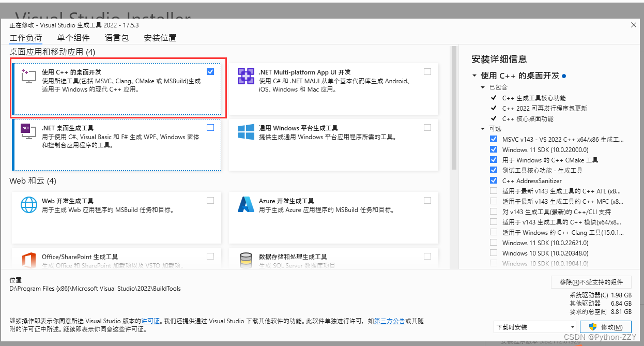644x346 pixels.
Task: Click the 数据存储和处理生成工具 database icon
Action: tap(246, 260)
